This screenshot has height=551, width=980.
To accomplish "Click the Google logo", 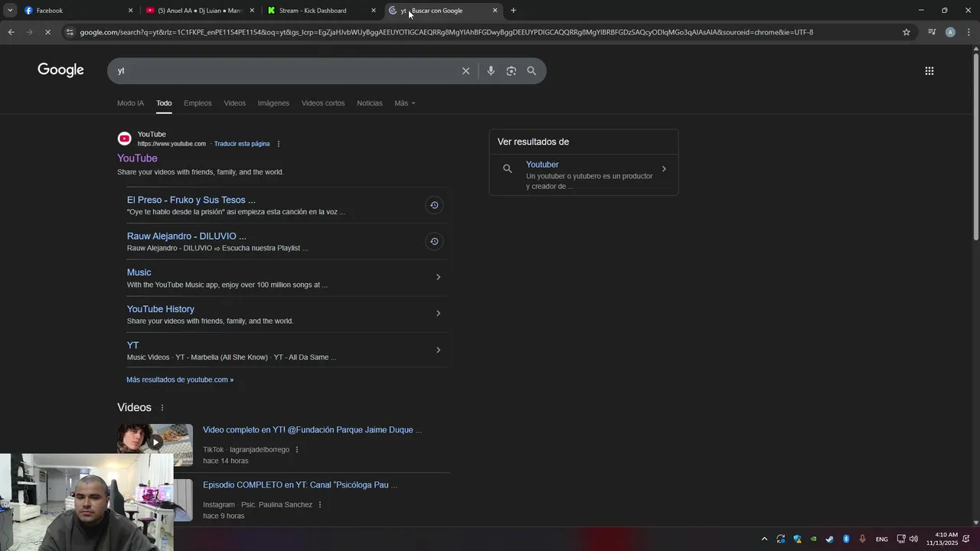I will (60, 70).
